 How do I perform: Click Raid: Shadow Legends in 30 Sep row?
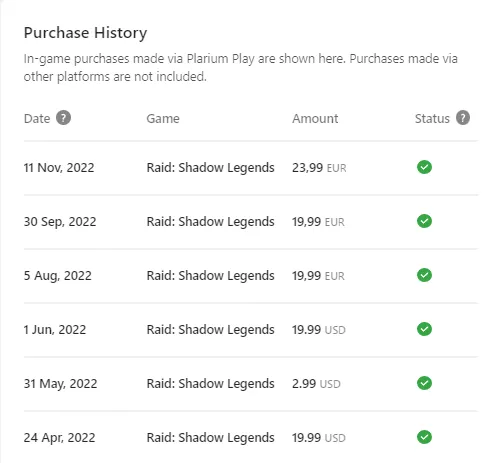pos(210,222)
